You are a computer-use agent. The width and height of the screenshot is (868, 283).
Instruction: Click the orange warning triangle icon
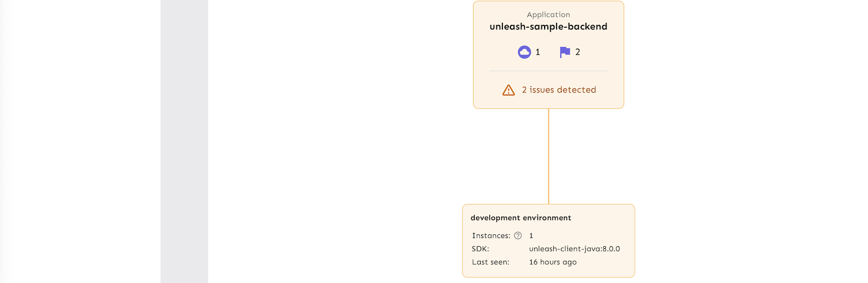click(x=508, y=90)
